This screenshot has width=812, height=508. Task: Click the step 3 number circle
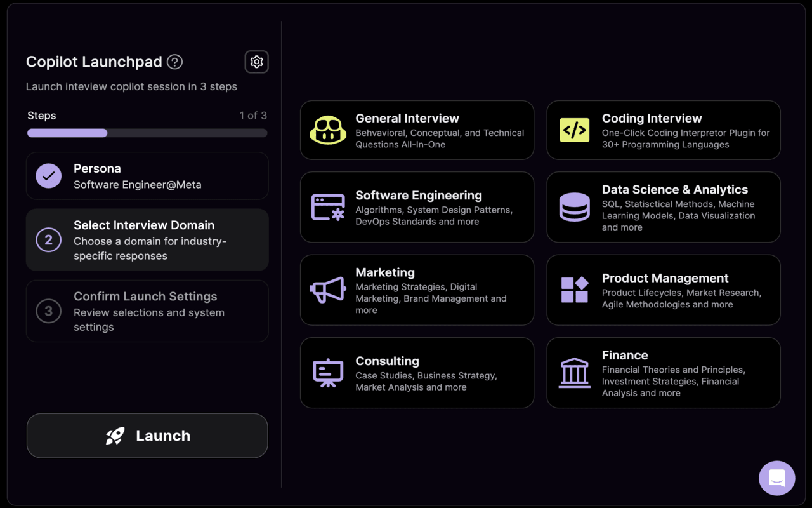pos(49,311)
